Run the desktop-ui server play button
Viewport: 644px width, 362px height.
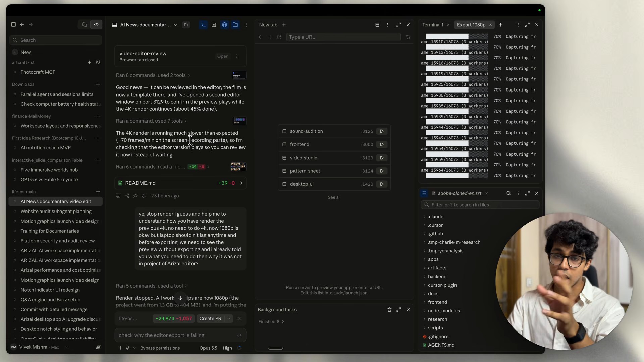(x=382, y=184)
